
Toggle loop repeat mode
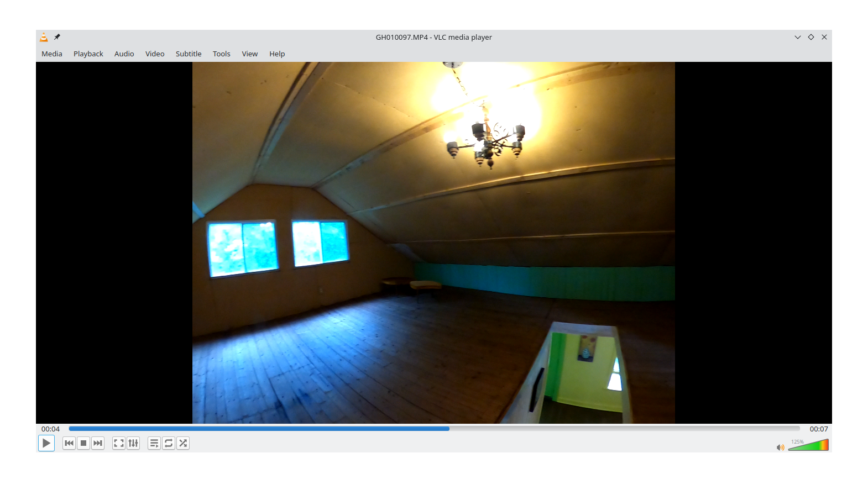169,443
